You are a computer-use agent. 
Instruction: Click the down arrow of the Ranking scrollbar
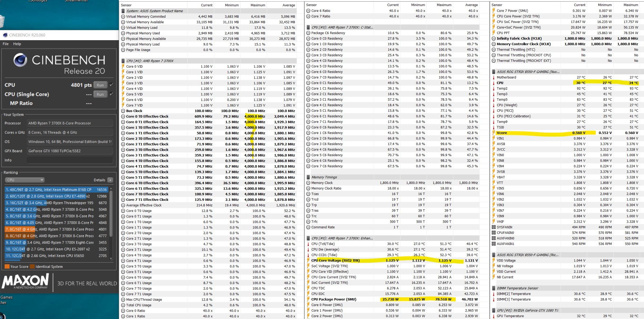[111, 258]
